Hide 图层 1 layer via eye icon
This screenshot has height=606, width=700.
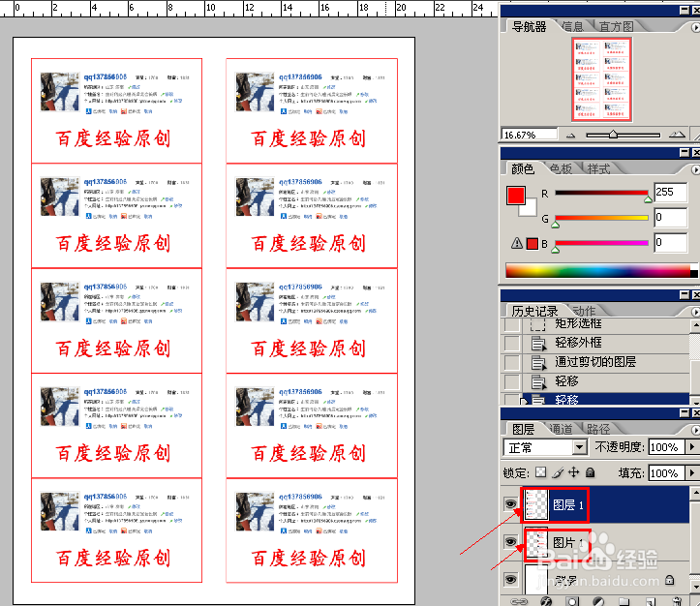coord(510,504)
